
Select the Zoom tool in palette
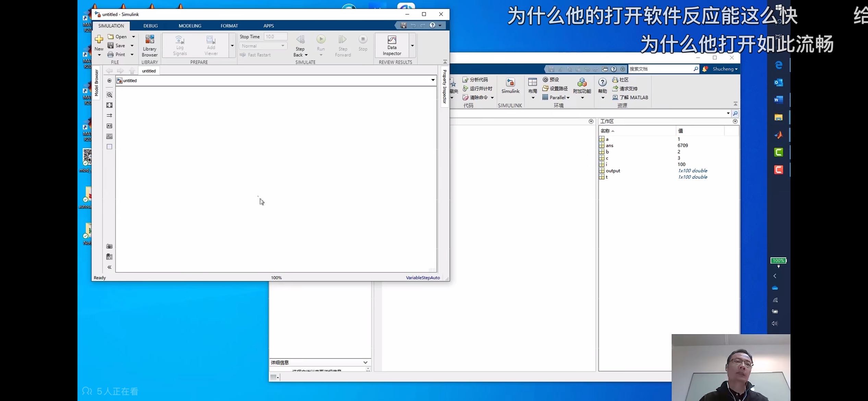coord(109,95)
